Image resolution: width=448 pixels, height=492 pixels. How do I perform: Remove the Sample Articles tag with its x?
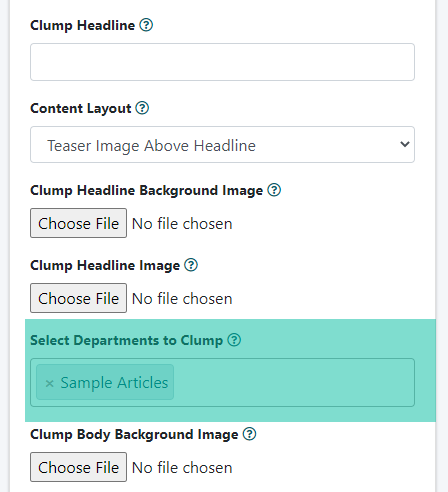pyautogui.click(x=49, y=383)
